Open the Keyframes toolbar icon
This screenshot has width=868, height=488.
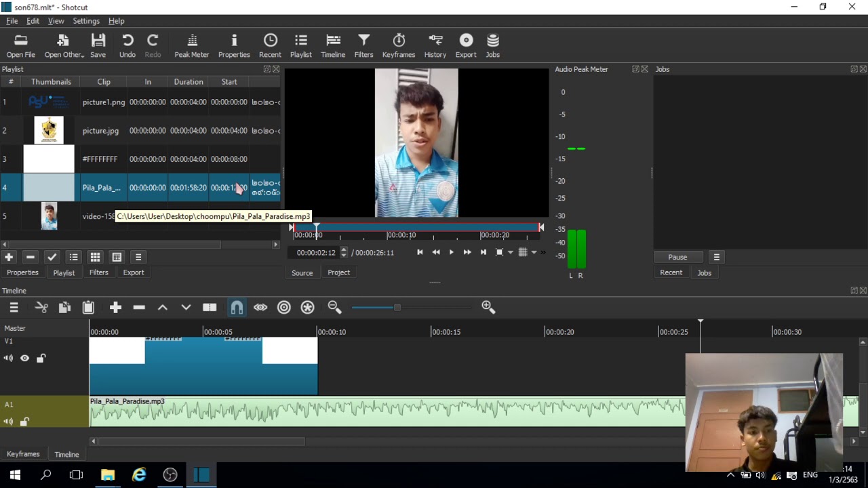pyautogui.click(x=399, y=46)
